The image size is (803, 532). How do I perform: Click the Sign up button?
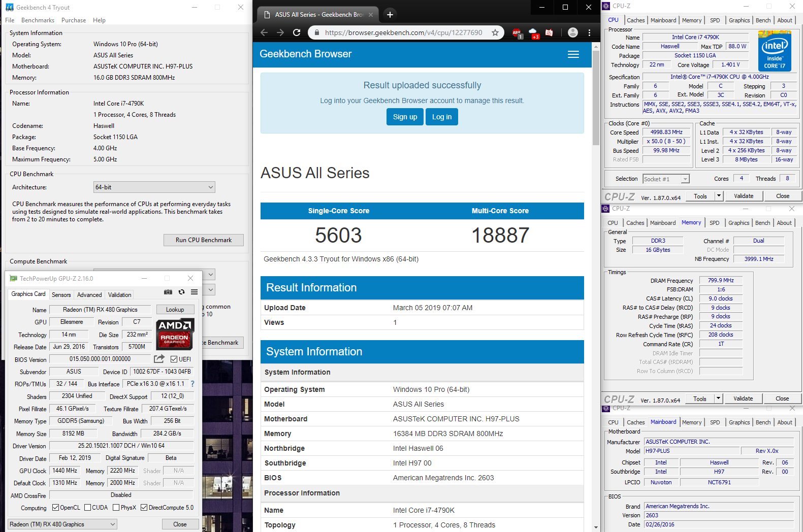(x=405, y=117)
